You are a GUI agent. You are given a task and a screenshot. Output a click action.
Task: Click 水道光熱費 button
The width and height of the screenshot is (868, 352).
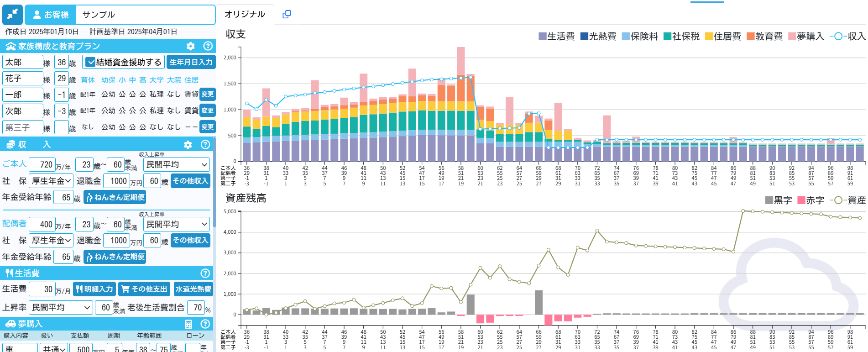point(193,289)
